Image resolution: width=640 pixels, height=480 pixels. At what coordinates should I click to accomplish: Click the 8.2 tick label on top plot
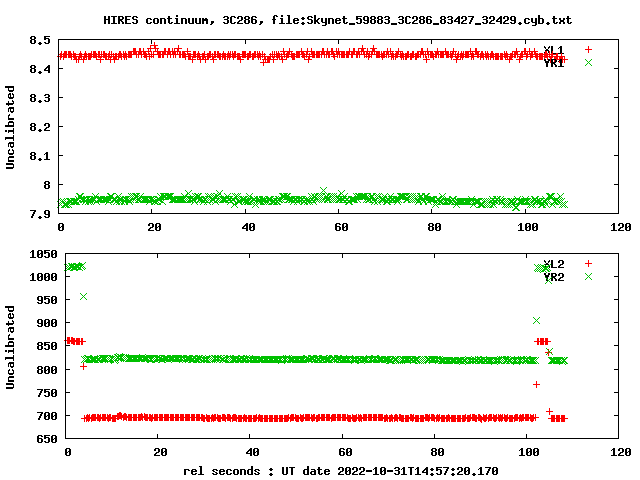[40, 127]
